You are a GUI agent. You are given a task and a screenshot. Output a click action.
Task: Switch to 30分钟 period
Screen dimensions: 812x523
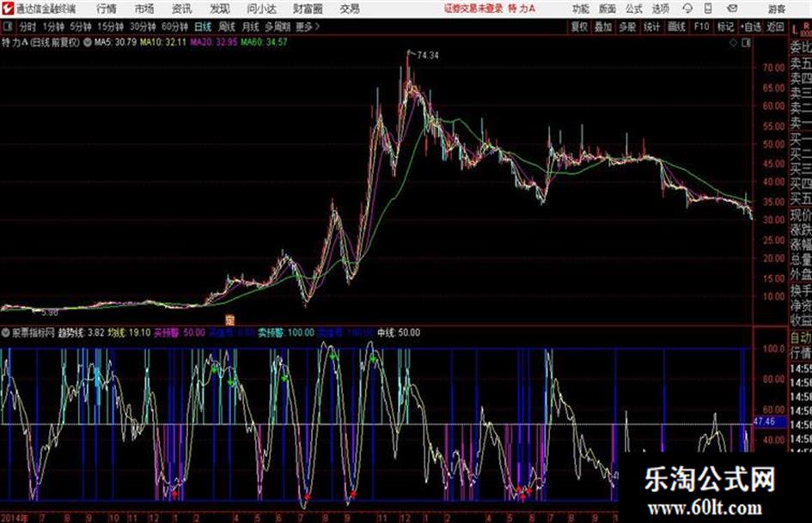click(x=143, y=27)
